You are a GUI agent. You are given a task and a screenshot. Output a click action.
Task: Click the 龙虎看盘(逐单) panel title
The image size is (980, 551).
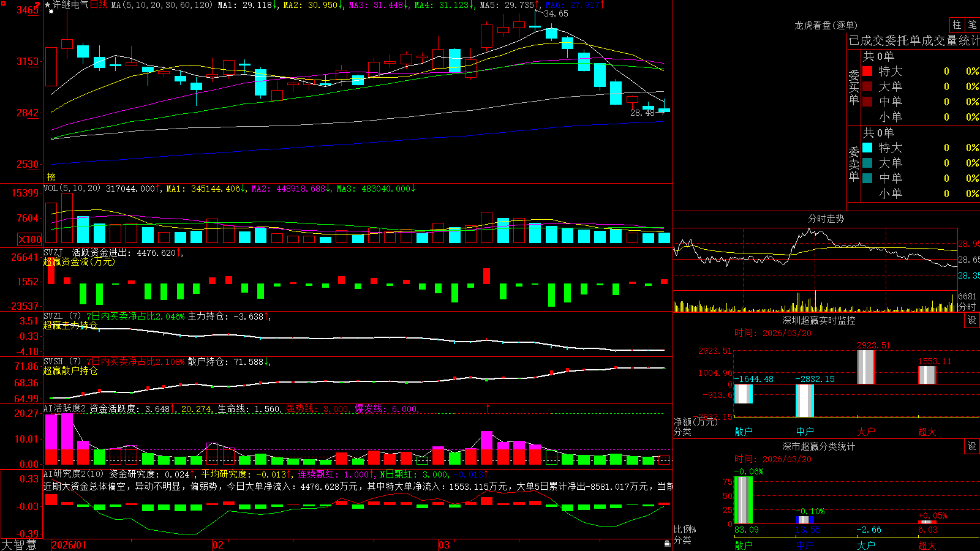(826, 25)
